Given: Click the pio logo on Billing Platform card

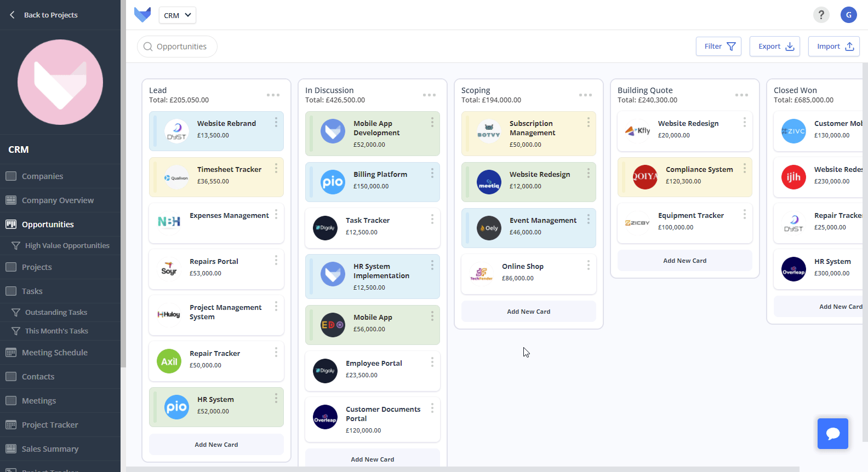Looking at the screenshot, I should [x=333, y=182].
